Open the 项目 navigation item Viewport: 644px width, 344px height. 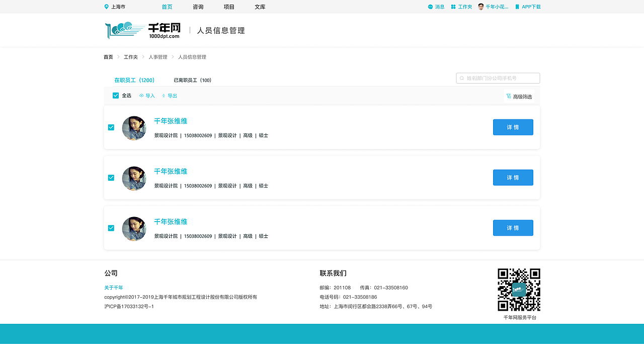pos(229,7)
